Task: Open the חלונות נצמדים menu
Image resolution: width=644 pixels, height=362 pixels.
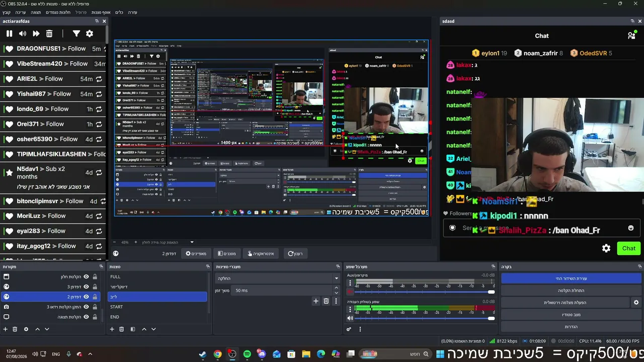Action: tap(58, 12)
